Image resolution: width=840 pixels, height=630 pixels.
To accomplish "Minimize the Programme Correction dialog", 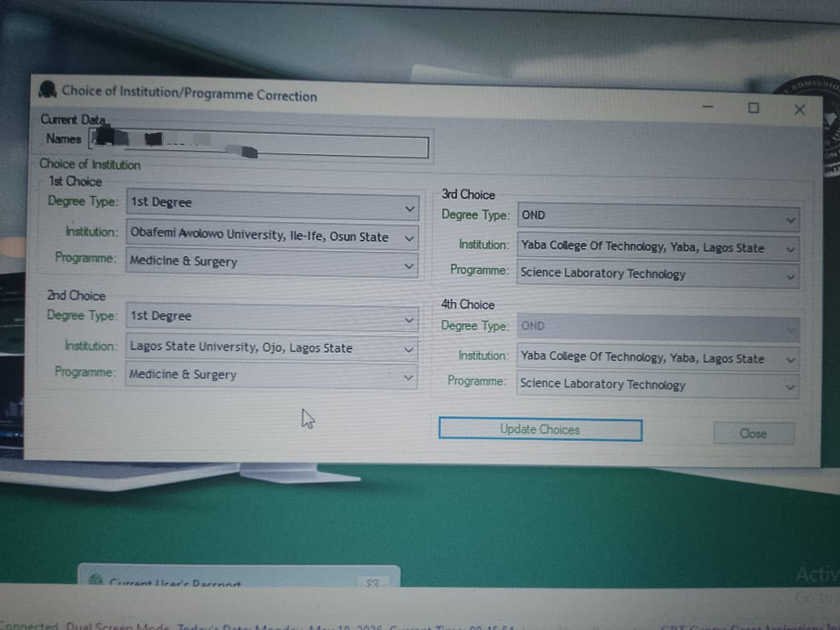I will pyautogui.click(x=708, y=107).
